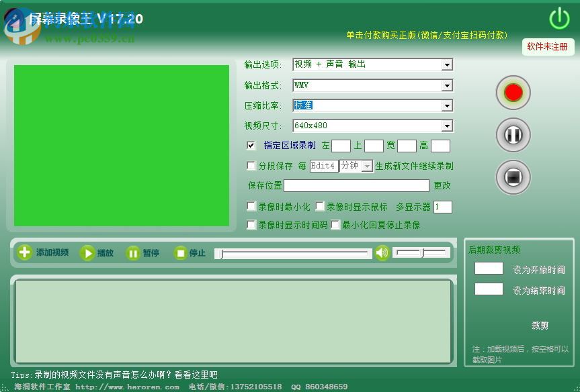Open the 输出格式 WMV format dropdown
The height and width of the screenshot is (392, 580).
pyautogui.click(x=446, y=85)
